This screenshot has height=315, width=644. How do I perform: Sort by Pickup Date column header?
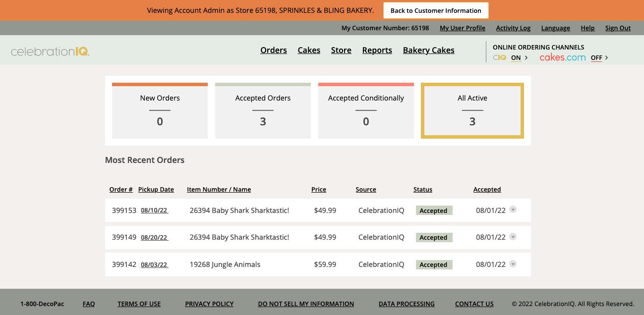pyautogui.click(x=156, y=189)
